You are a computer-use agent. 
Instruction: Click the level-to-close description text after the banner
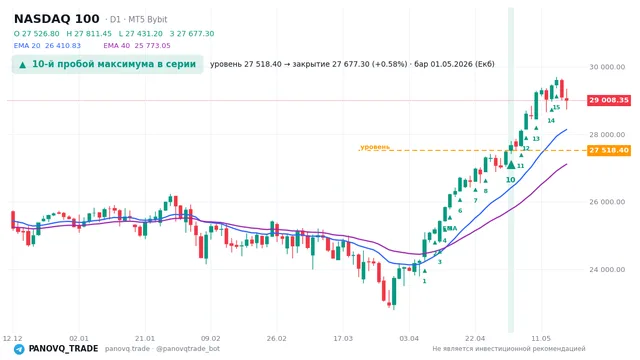click(352, 64)
